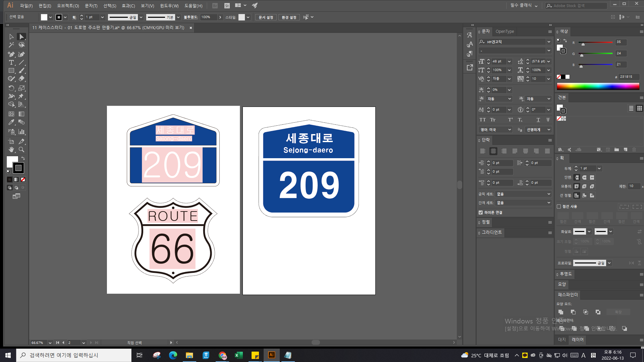Select the Hand tool
This screenshot has height=362, width=644.
[x=11, y=149]
